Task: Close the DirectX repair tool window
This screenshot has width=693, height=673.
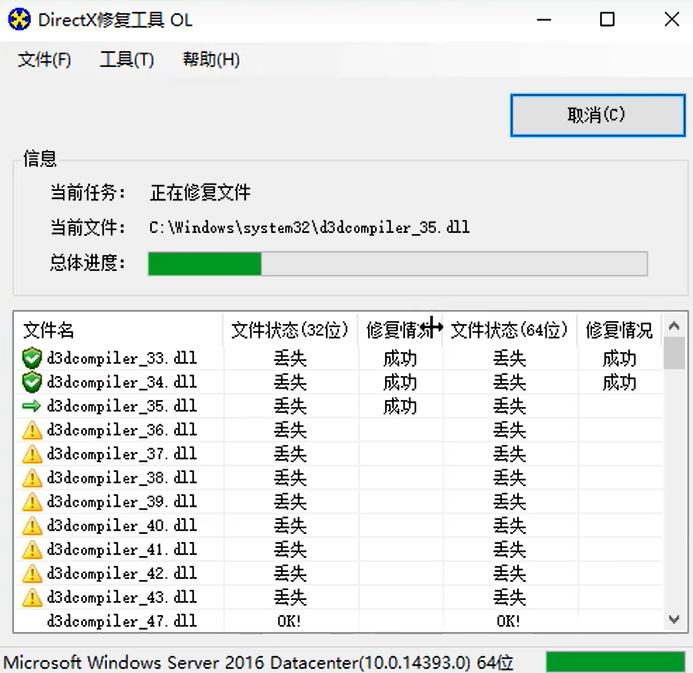Action: point(672,19)
